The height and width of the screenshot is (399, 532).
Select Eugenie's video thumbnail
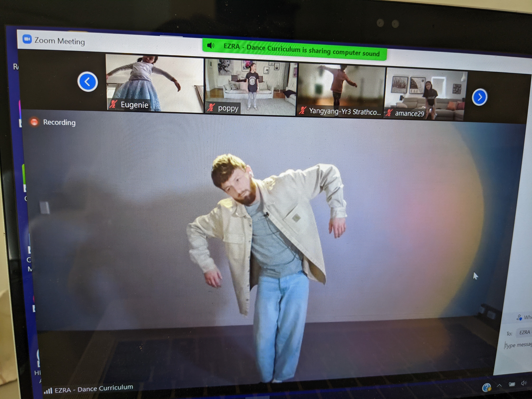(x=155, y=83)
